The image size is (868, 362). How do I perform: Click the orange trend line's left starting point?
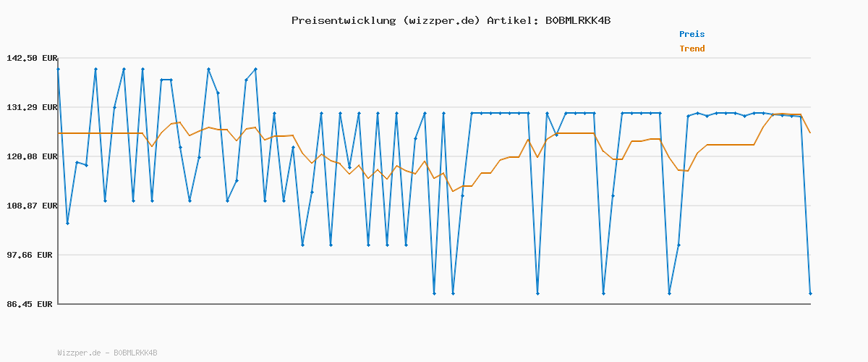tap(59, 133)
